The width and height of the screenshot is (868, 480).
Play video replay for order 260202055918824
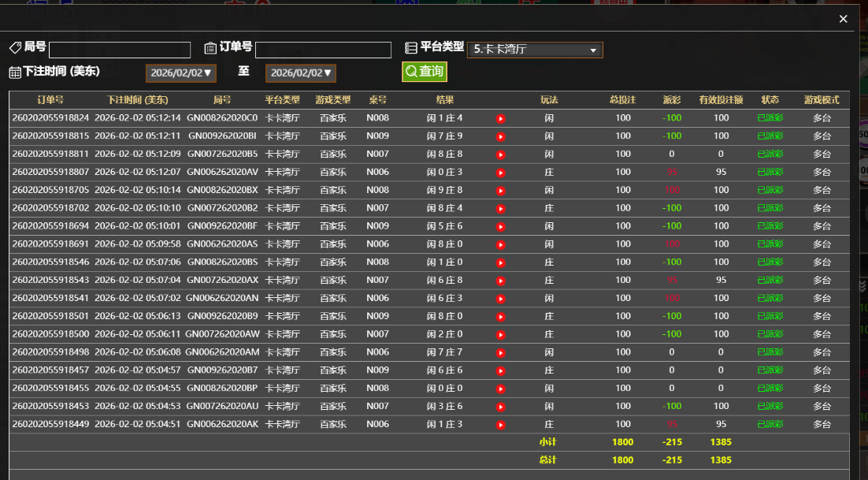500,119
